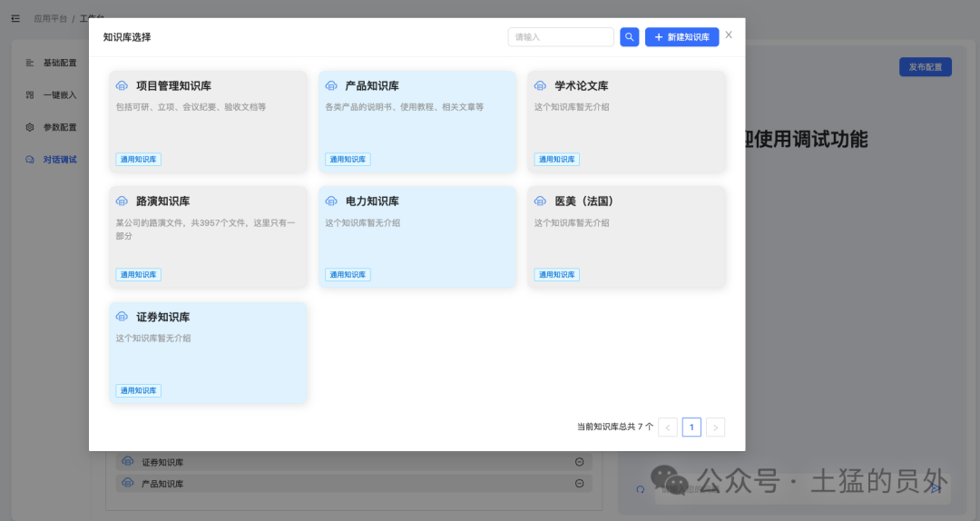Click the send message arrow icon

(936, 488)
